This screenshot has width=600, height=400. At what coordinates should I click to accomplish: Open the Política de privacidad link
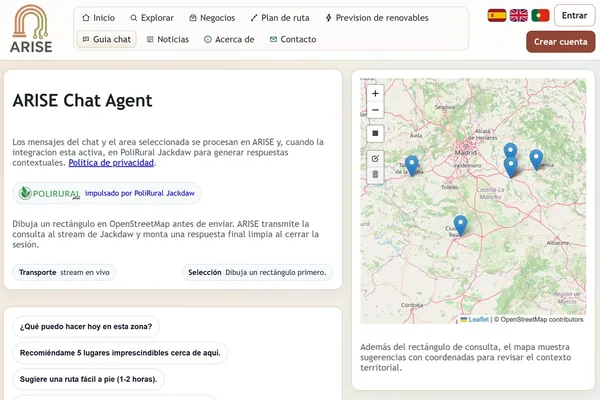pyautogui.click(x=111, y=163)
